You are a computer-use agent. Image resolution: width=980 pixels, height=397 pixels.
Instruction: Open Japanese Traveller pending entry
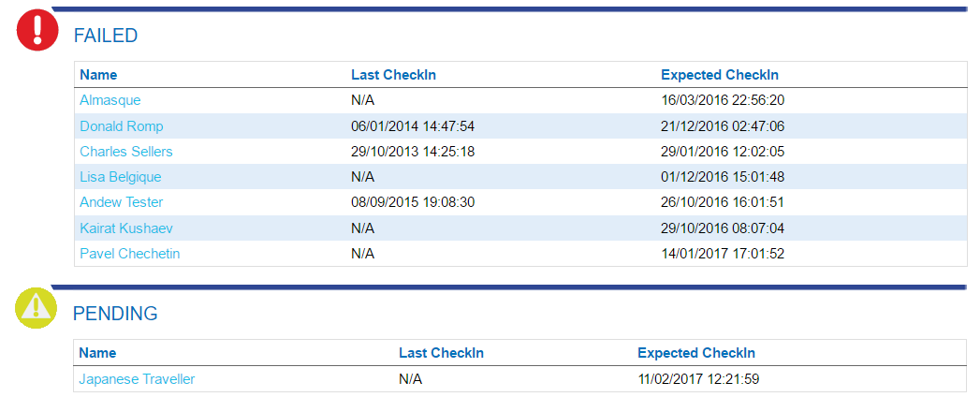point(137,379)
